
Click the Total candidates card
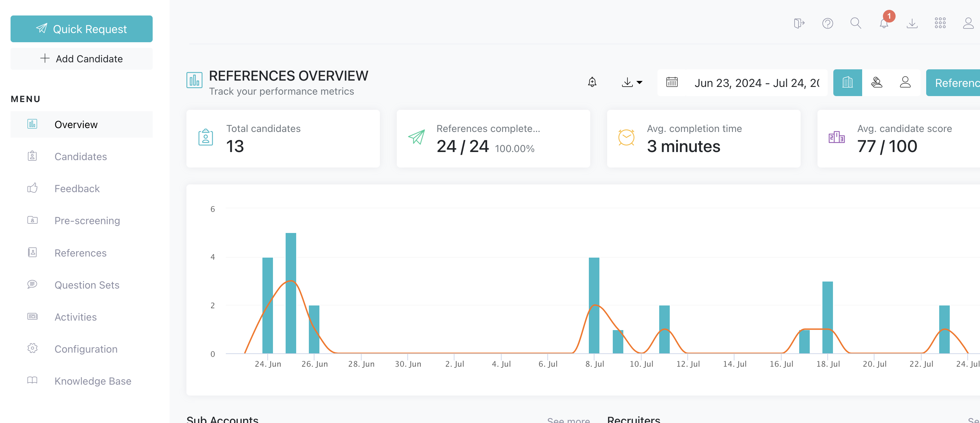[x=283, y=139]
